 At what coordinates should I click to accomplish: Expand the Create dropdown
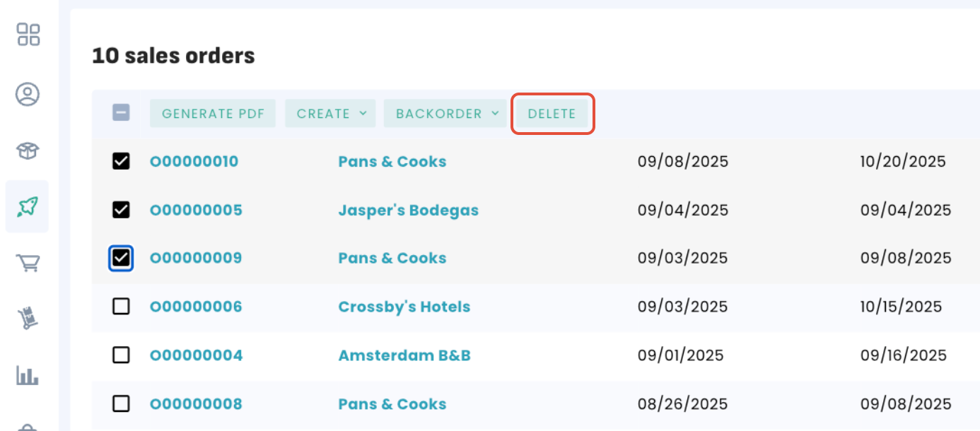(332, 114)
